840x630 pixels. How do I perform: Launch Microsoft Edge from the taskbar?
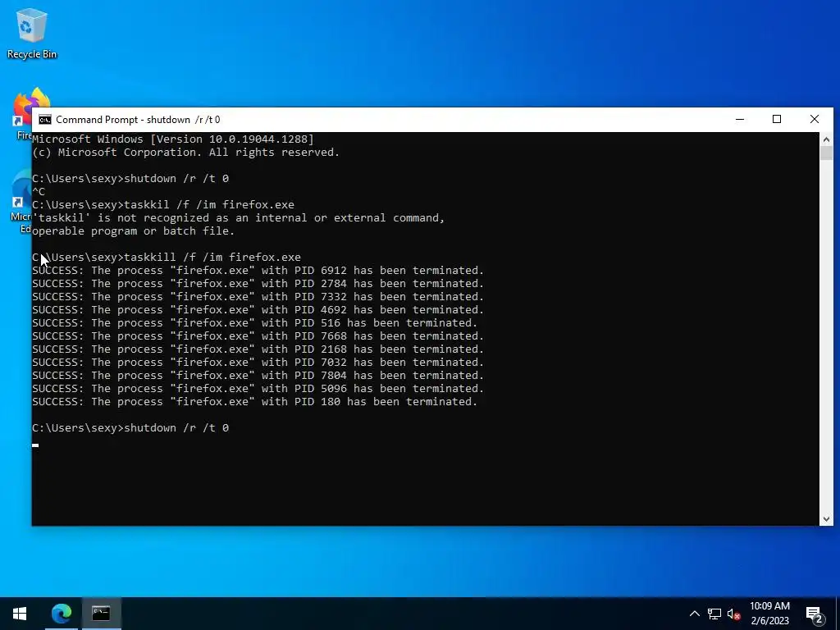click(x=61, y=614)
